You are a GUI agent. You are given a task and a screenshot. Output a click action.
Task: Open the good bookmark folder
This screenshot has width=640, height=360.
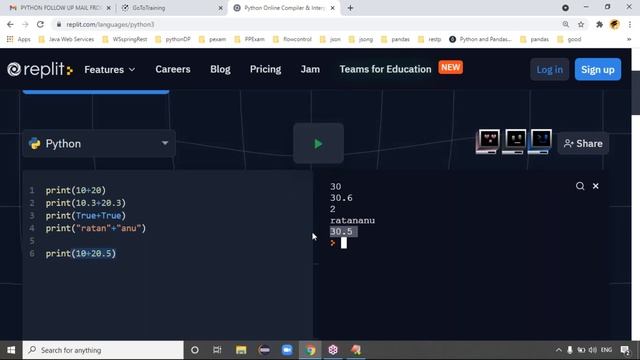click(x=569, y=39)
